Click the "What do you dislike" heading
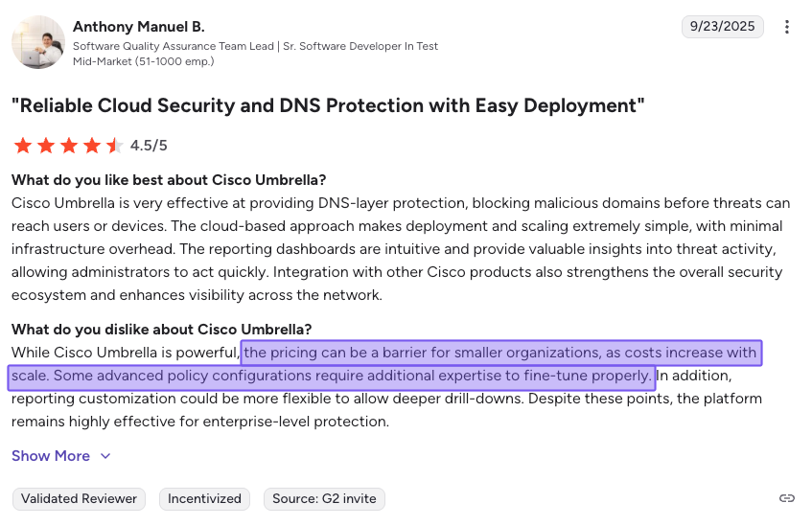The image size is (812, 526). (161, 330)
